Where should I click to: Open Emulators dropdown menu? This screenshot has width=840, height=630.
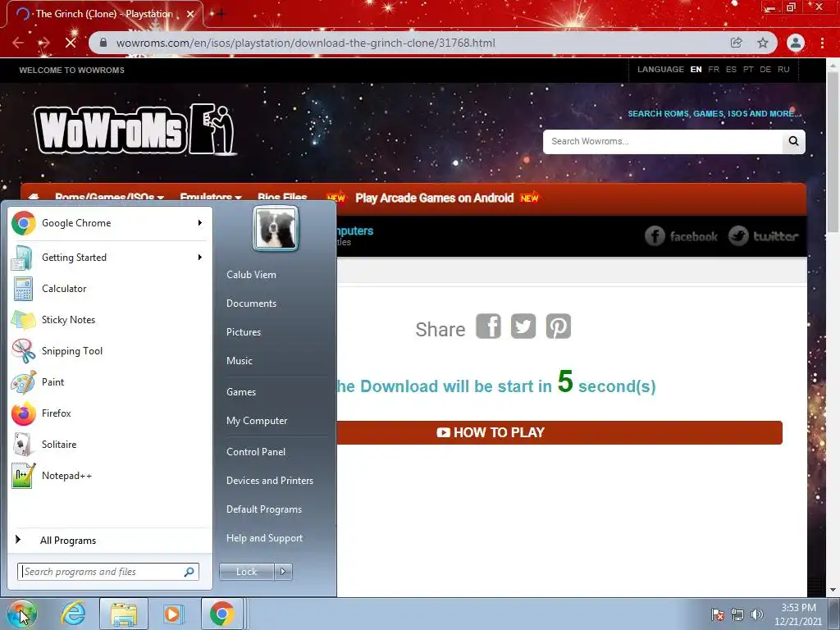pyautogui.click(x=211, y=197)
